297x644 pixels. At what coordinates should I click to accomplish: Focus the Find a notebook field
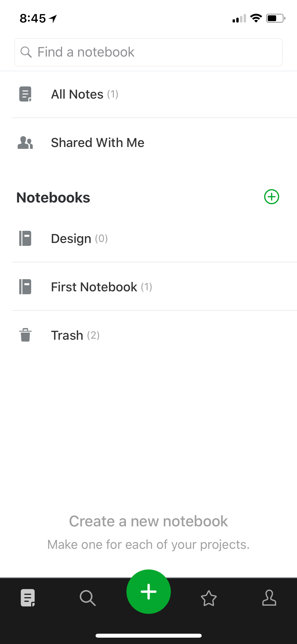tap(148, 52)
